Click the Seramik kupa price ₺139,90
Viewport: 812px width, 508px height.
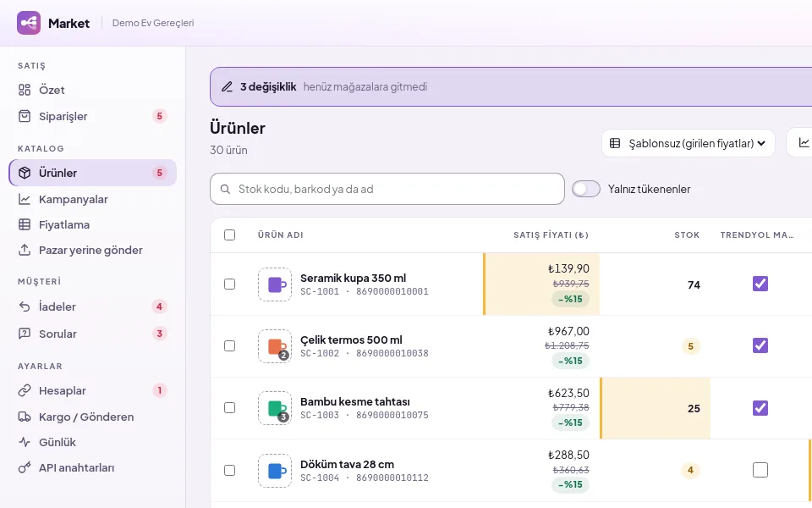coord(568,268)
